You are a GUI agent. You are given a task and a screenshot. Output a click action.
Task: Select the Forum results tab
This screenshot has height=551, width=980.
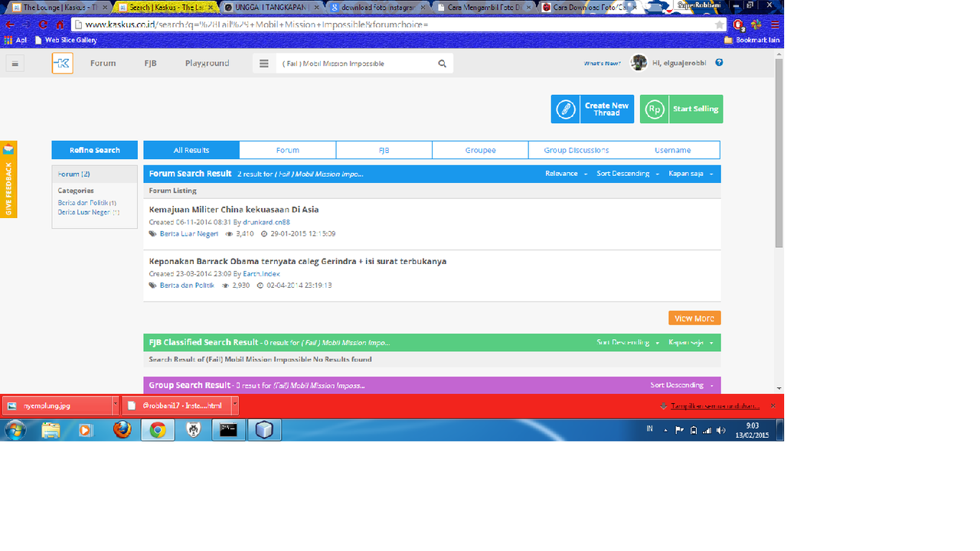click(288, 150)
